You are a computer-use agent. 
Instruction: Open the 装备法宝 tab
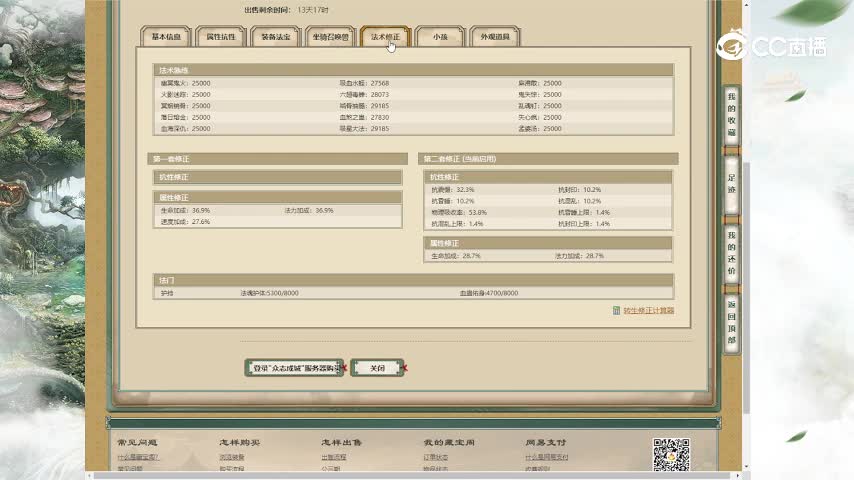tap(276, 37)
